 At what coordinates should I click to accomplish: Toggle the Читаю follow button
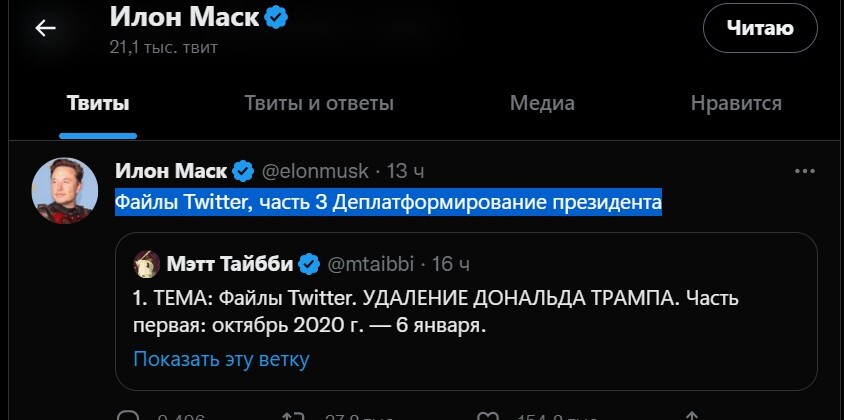click(761, 28)
